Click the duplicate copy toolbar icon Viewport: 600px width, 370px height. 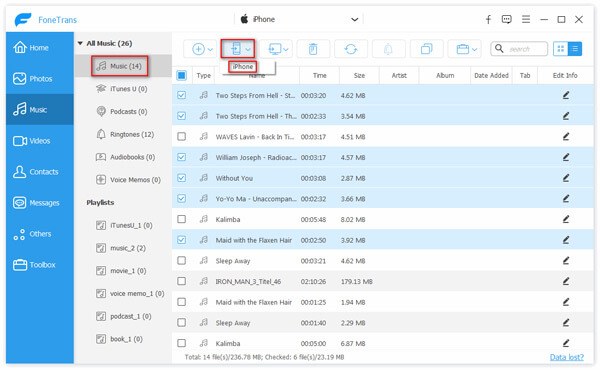426,49
